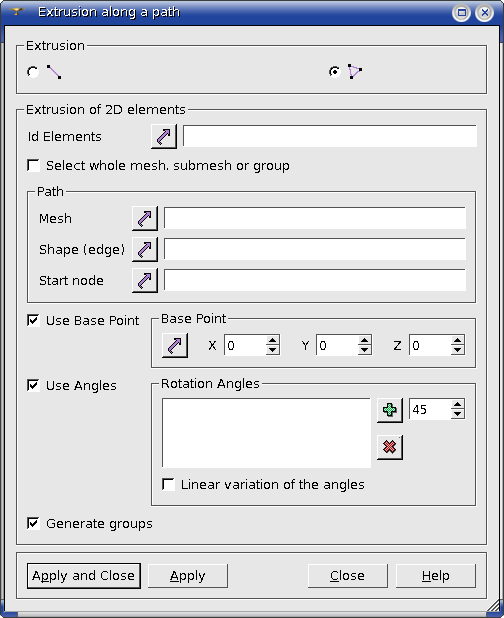Click the Apply and Close button

(84, 576)
